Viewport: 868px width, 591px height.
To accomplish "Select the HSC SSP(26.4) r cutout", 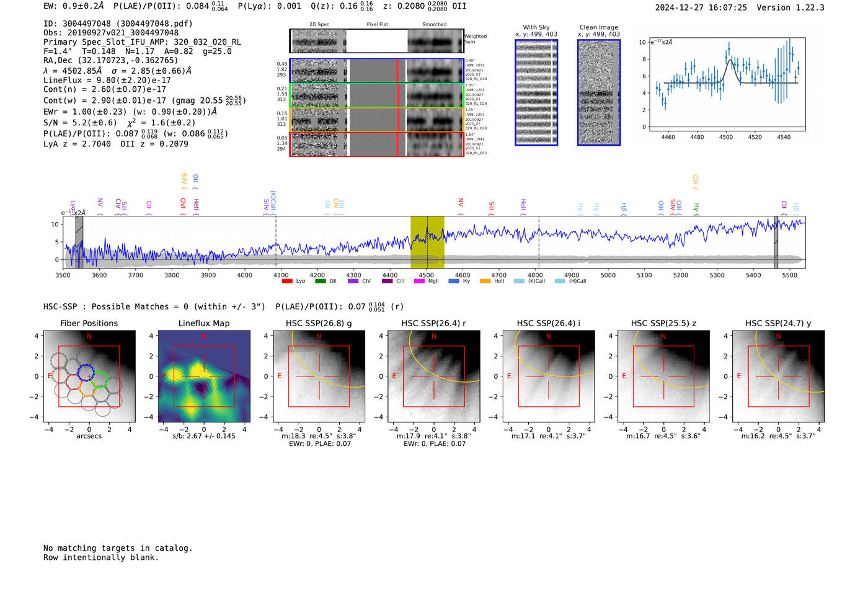I will tap(434, 376).
